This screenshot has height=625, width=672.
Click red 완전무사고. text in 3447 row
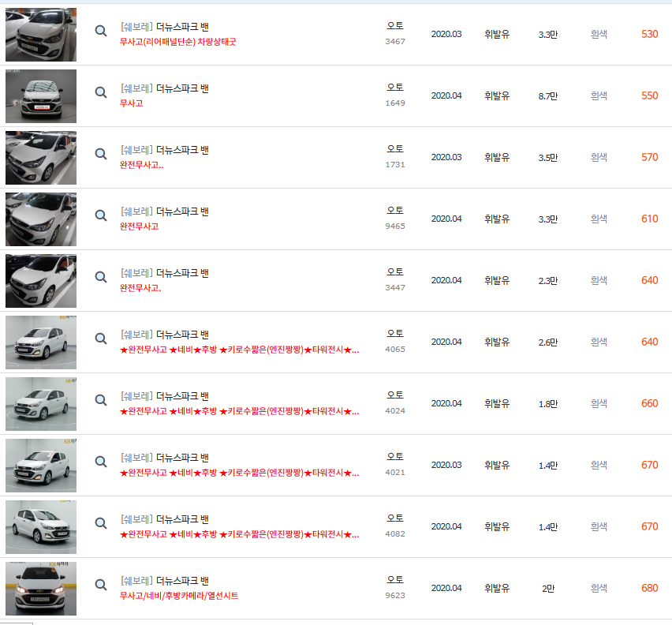(140, 287)
